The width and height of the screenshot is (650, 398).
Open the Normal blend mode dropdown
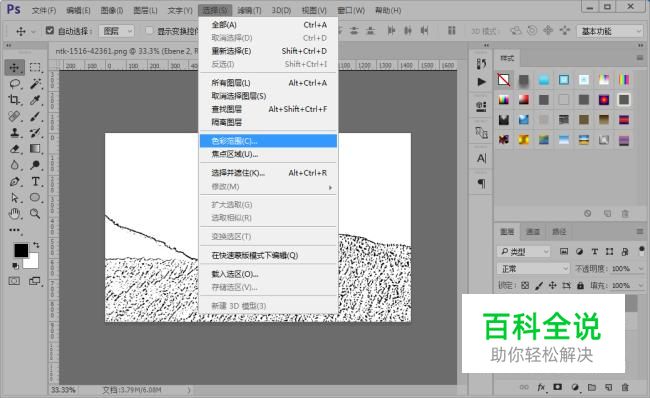(533, 269)
